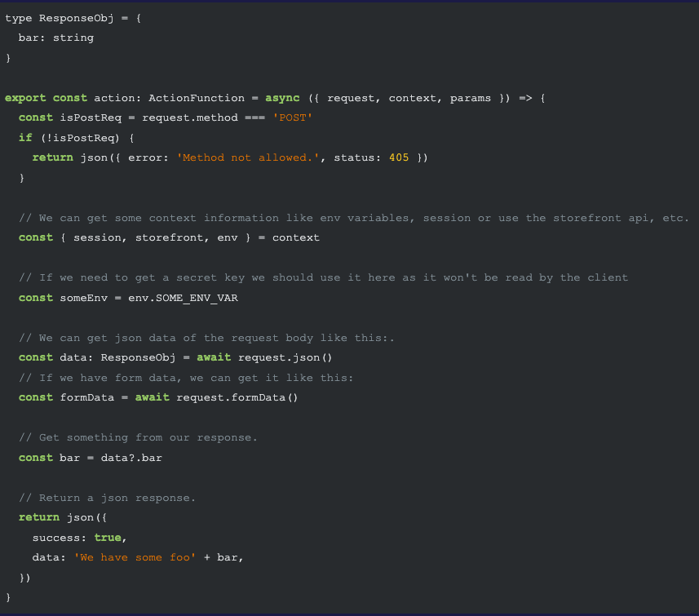The height and width of the screenshot is (616, 699).
Task: Click the comment about form data
Action: tap(186, 378)
